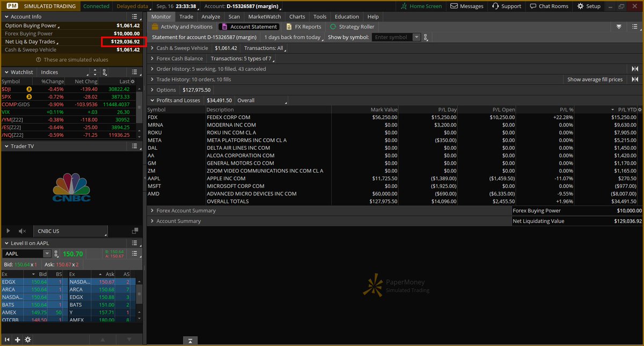Open the Level II panel list menu
The height and width of the screenshot is (346, 644).
click(136, 243)
